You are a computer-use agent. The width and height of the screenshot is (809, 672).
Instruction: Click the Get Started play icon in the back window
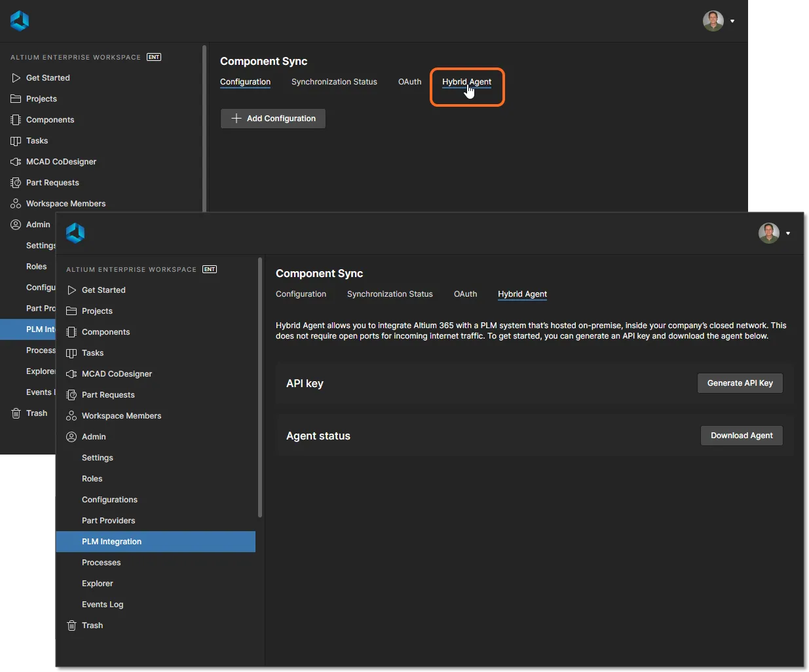(x=16, y=78)
